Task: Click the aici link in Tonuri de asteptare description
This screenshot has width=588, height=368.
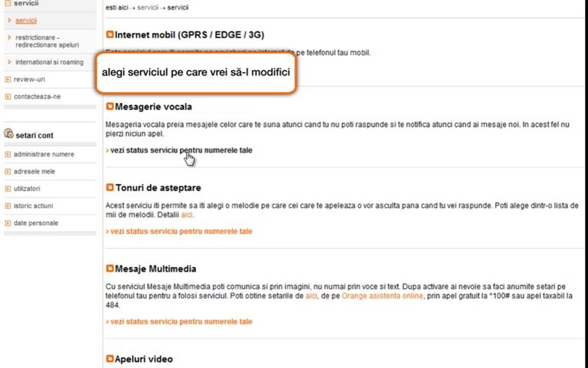Action: [186, 215]
